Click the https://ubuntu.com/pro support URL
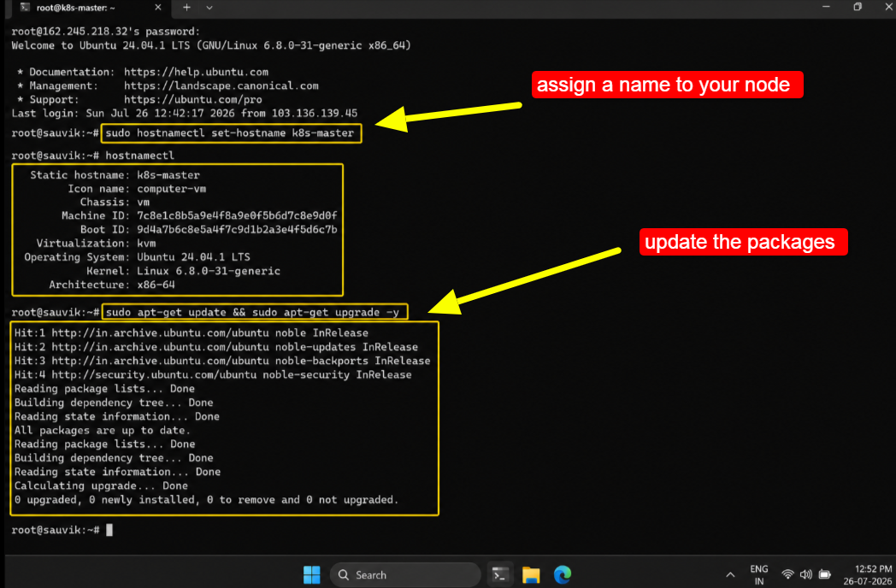Image resolution: width=896 pixels, height=588 pixels. (x=193, y=99)
